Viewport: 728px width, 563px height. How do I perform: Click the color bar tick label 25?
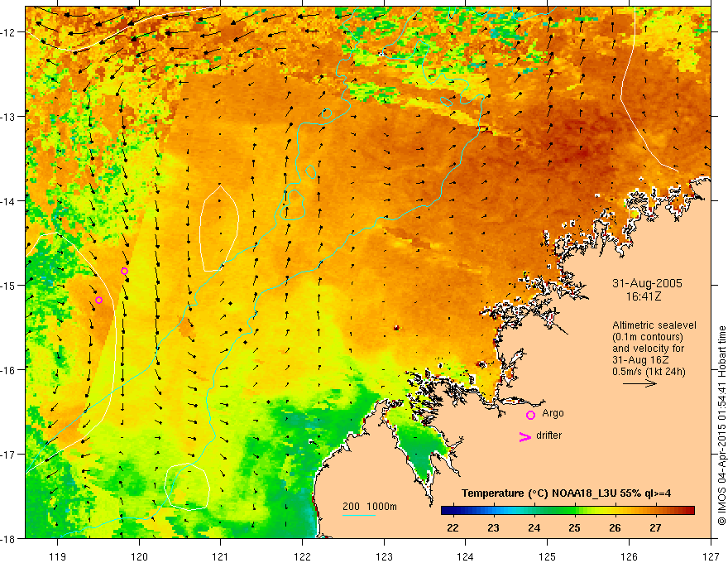(x=574, y=528)
